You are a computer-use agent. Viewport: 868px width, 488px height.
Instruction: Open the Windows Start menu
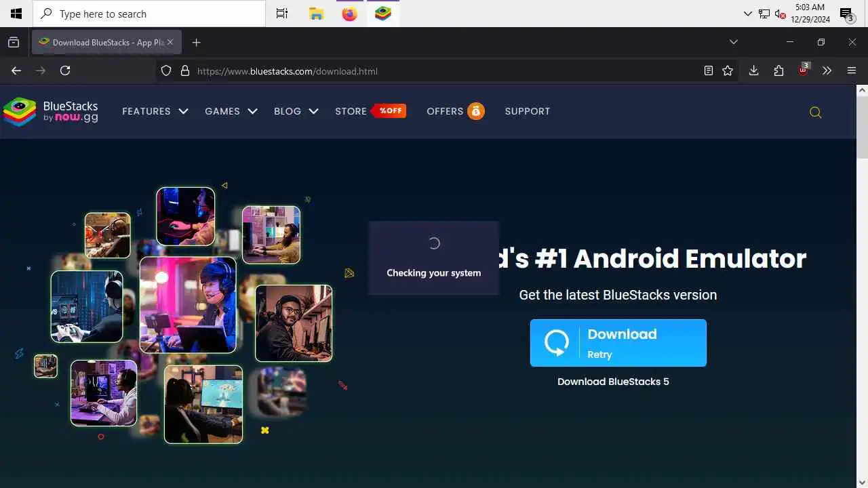[16, 14]
